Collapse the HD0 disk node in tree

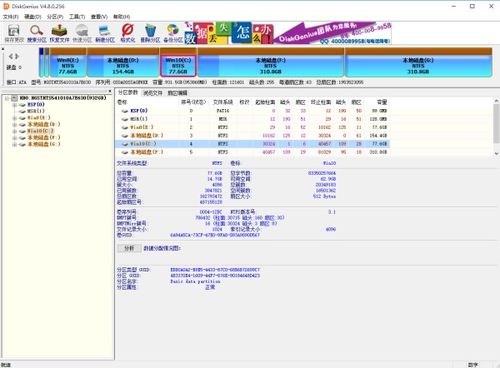pyautogui.click(x=7, y=98)
